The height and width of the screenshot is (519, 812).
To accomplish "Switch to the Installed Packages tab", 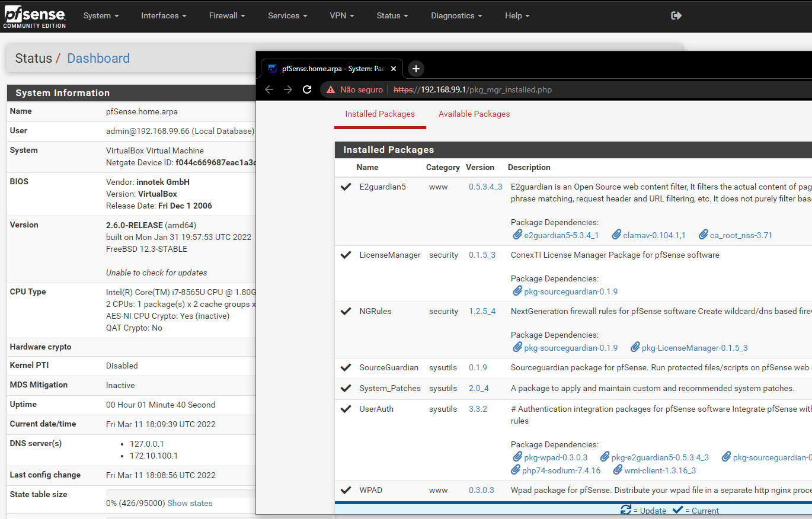I will 380,114.
